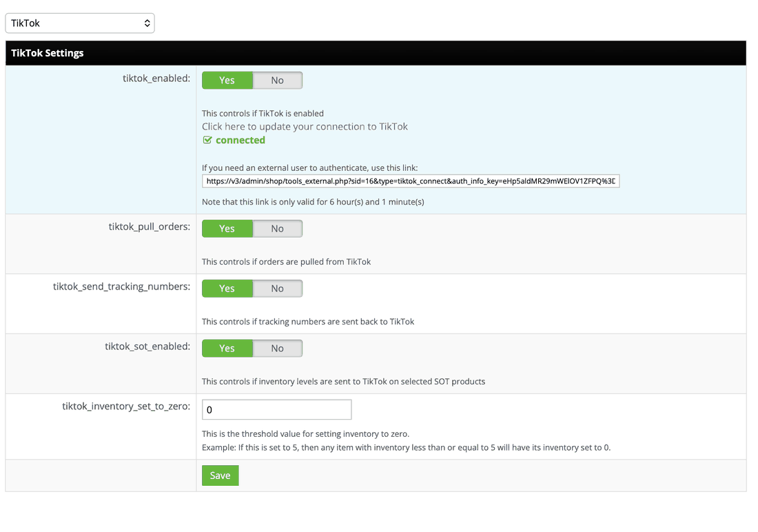Set tiktok_send_tracking_numbers to Yes
Screen dimensions: 758x532
click(227, 289)
